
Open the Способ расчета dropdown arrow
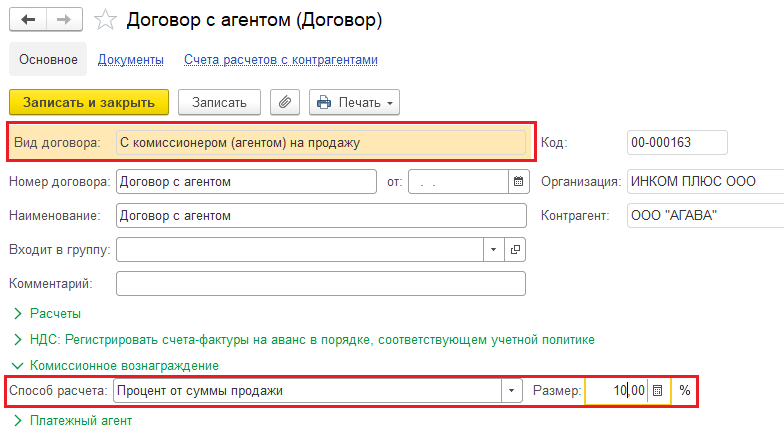(x=512, y=390)
